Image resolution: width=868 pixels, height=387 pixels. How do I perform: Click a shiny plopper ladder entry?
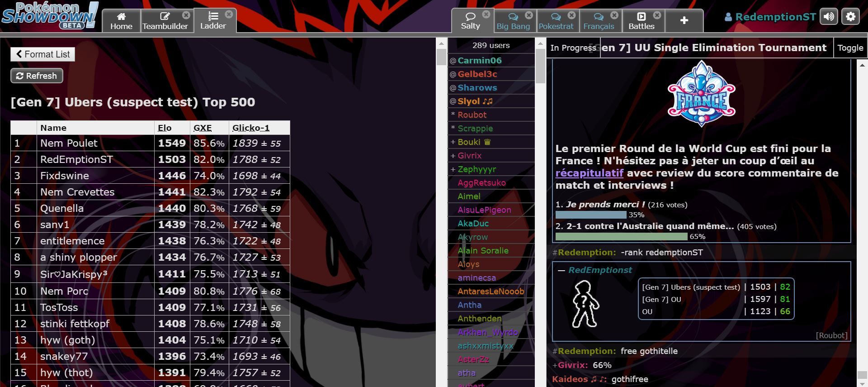pyautogui.click(x=79, y=257)
